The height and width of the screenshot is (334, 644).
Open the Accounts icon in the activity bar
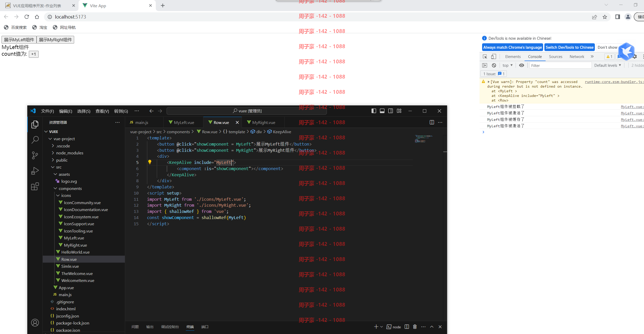[35, 323]
